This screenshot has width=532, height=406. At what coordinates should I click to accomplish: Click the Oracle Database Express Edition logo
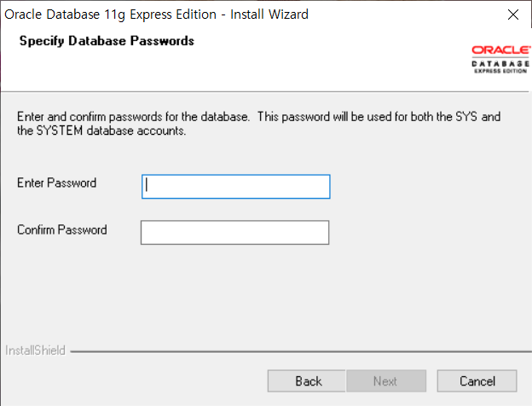(500, 60)
